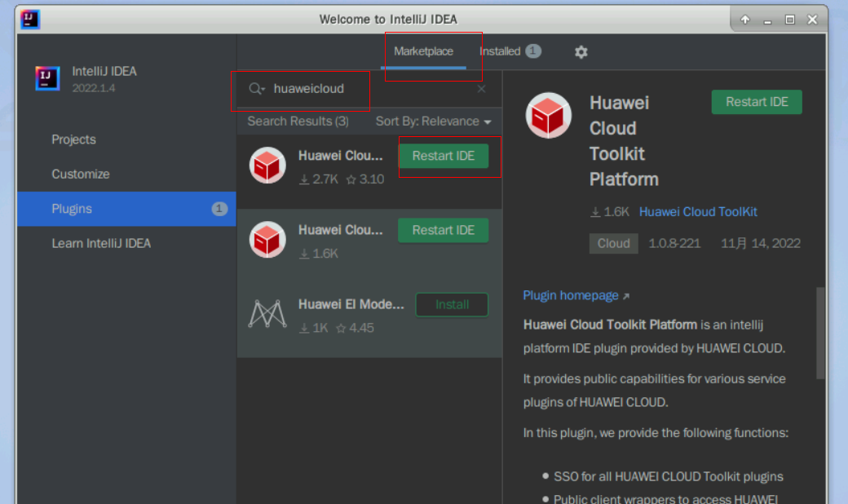Click the IntelliJ IDEA logo in sidebar
Viewport: 848px width, 504px height.
48,78
